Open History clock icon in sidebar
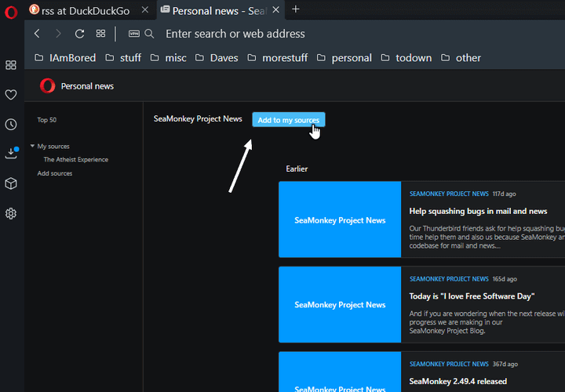The image size is (565, 392). (11, 125)
